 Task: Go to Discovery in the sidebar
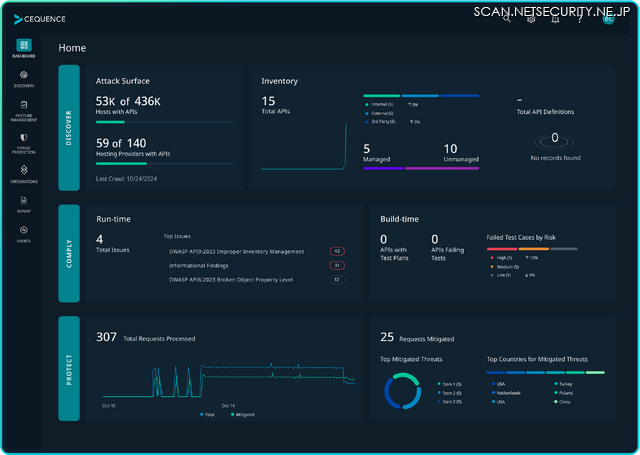[x=24, y=77]
